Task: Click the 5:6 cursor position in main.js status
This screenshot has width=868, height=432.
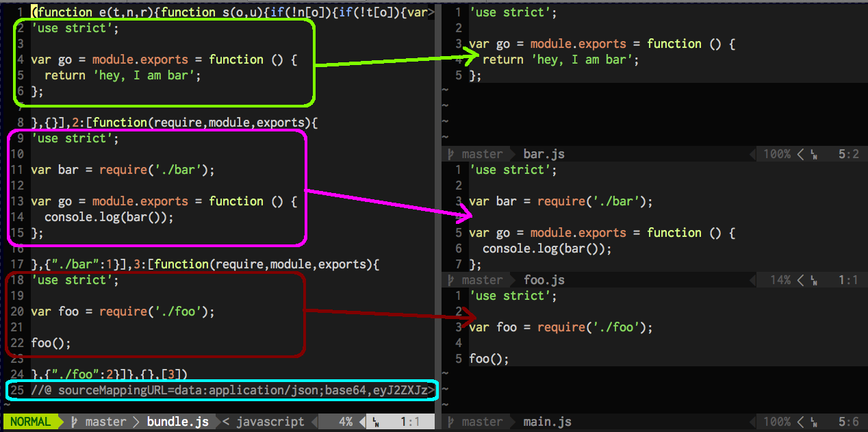Action: (x=848, y=422)
